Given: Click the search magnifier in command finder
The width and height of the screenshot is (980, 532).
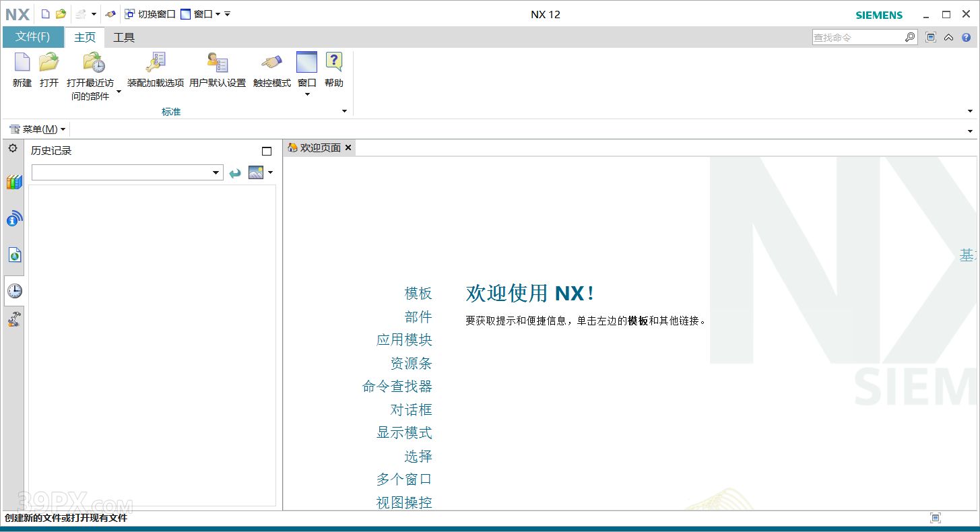Looking at the screenshot, I should (910, 38).
